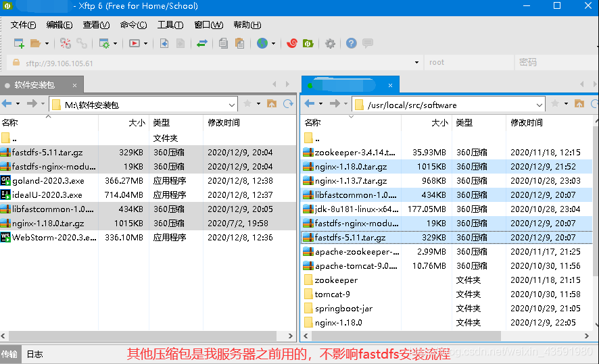Image resolution: width=599 pixels, height=364 pixels.
Task: Click the Paste toolbar icon
Action: click(239, 43)
